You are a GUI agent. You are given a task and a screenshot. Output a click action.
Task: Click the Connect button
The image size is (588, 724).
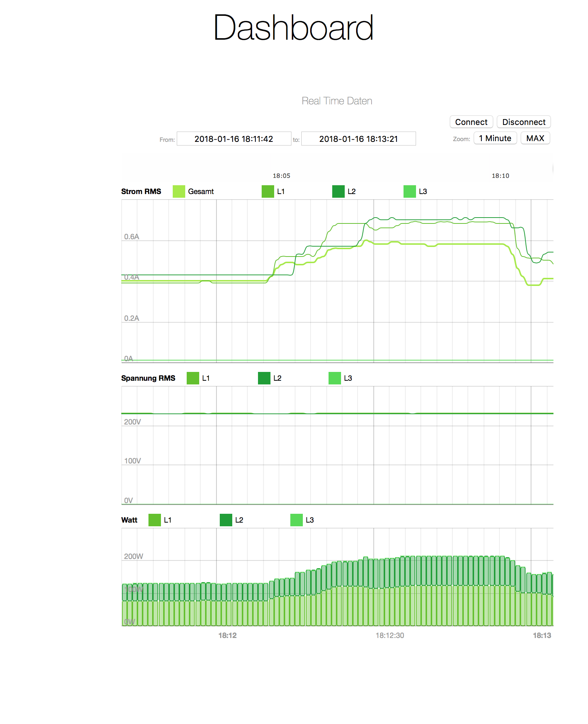coord(471,122)
